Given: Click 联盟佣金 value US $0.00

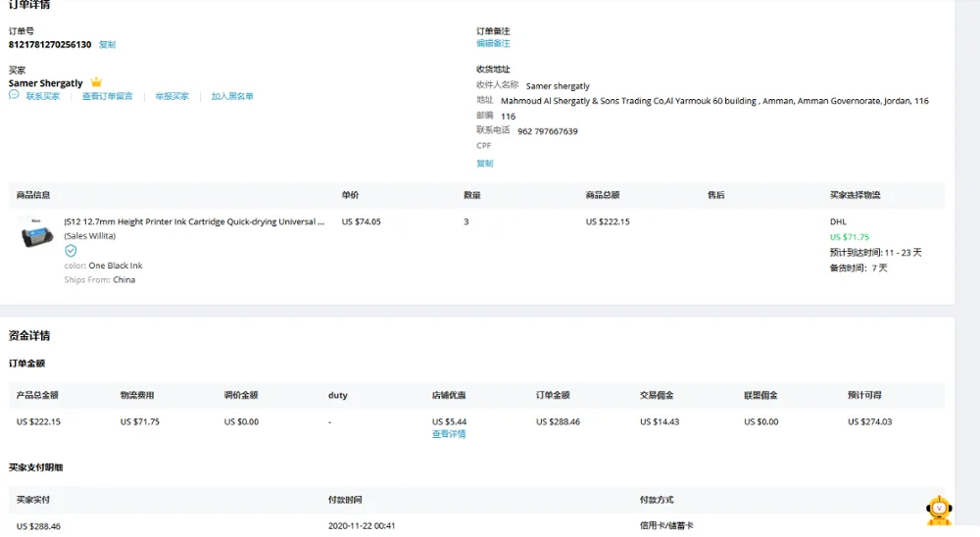Looking at the screenshot, I should [761, 422].
